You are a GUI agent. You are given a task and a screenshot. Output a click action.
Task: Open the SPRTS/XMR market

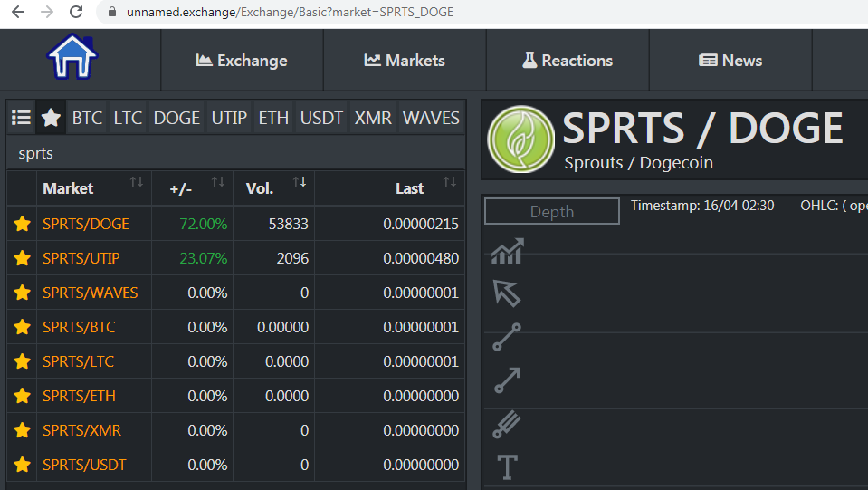82,430
